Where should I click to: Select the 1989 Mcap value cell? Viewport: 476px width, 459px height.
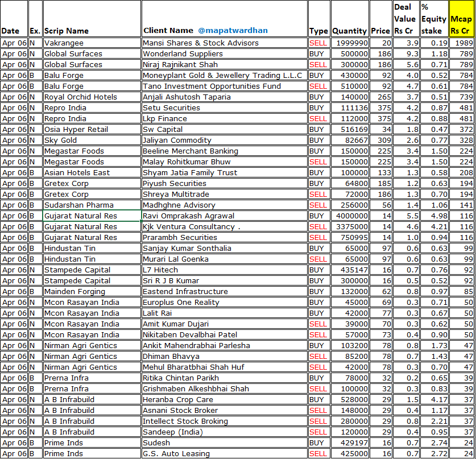pyautogui.click(x=461, y=43)
